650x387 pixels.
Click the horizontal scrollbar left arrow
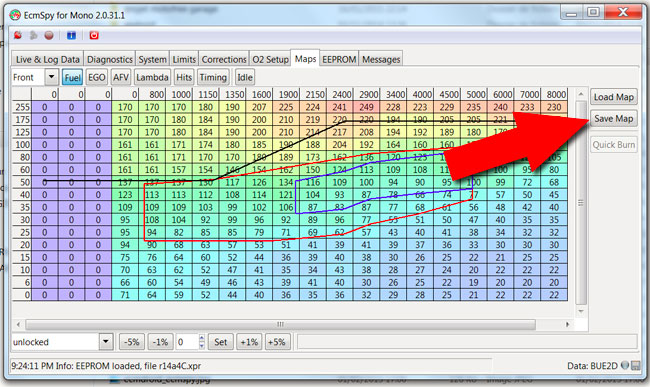18,324
